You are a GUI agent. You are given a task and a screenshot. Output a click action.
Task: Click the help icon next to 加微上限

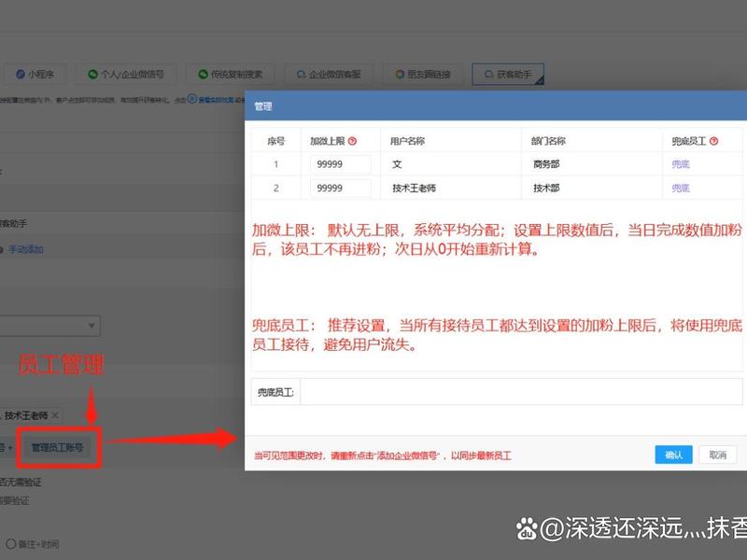pyautogui.click(x=352, y=141)
